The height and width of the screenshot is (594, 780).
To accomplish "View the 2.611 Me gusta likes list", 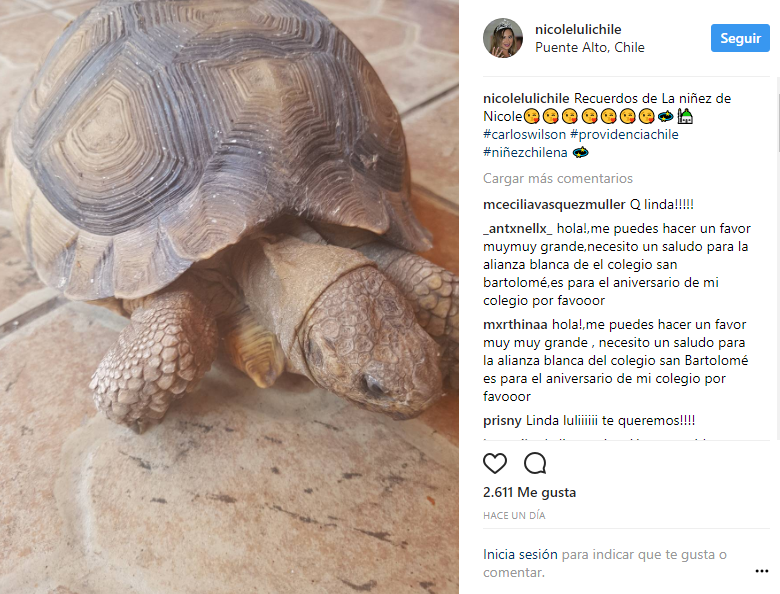I will 529,492.
